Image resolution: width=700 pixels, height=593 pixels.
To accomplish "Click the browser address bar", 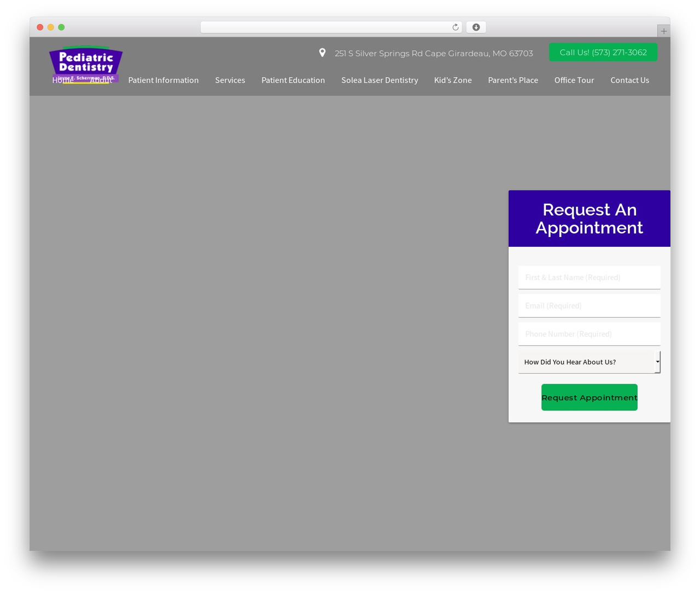I will coord(331,27).
